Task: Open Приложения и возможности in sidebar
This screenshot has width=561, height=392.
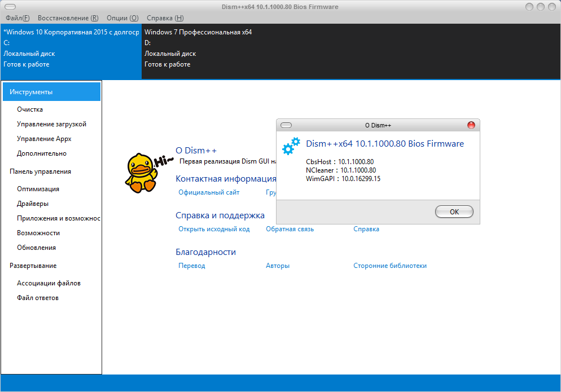Action: (58, 218)
